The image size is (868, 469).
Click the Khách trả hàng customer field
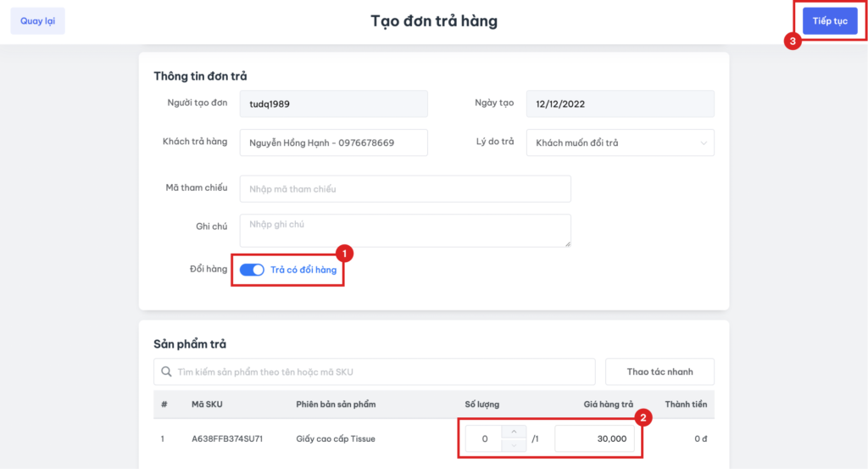point(334,142)
